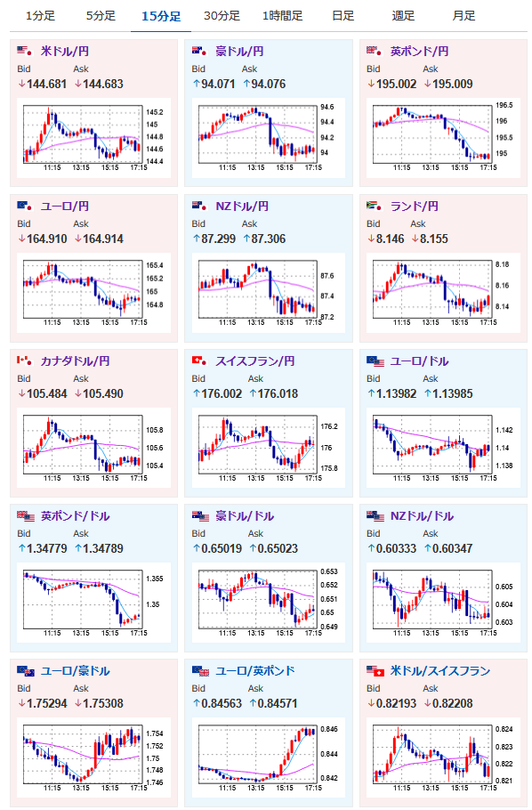The width and height of the screenshot is (532, 810).
Task: Click the US-Japan flag icon beside 米ドル/円
Action: 24,51
